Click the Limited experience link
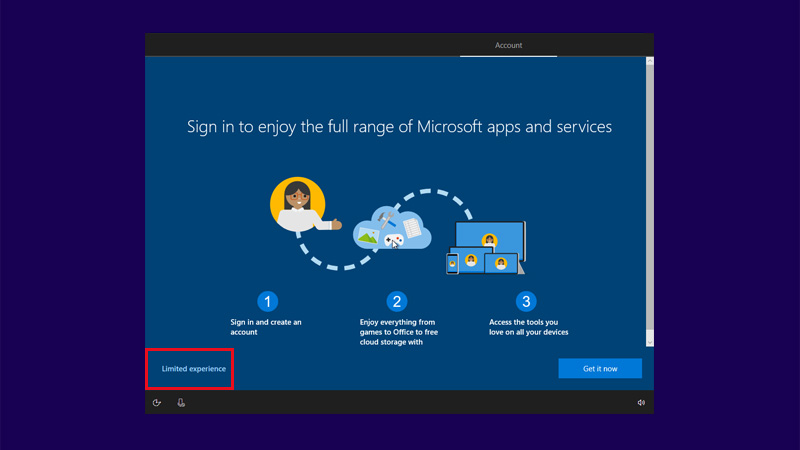The height and width of the screenshot is (450, 800). 193,368
